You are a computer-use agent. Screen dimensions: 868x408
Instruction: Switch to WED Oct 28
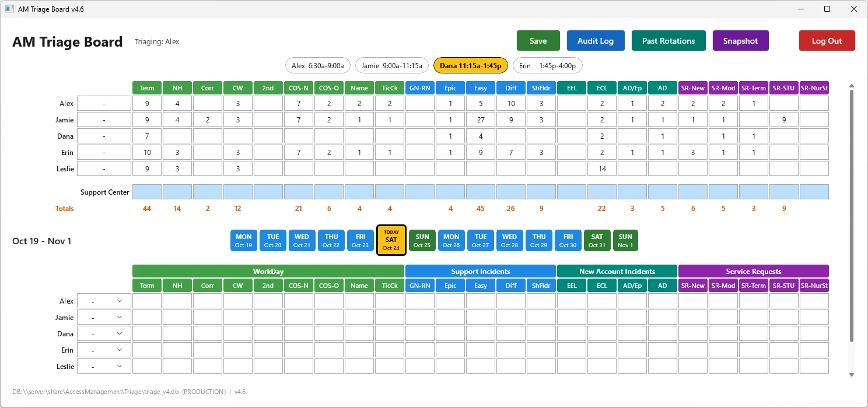click(510, 240)
